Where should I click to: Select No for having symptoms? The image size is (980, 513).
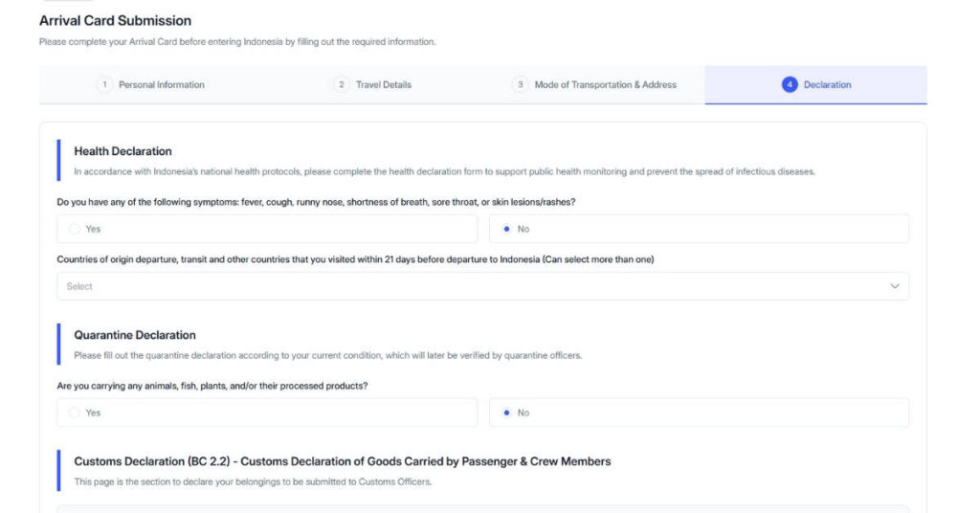pyautogui.click(x=507, y=229)
